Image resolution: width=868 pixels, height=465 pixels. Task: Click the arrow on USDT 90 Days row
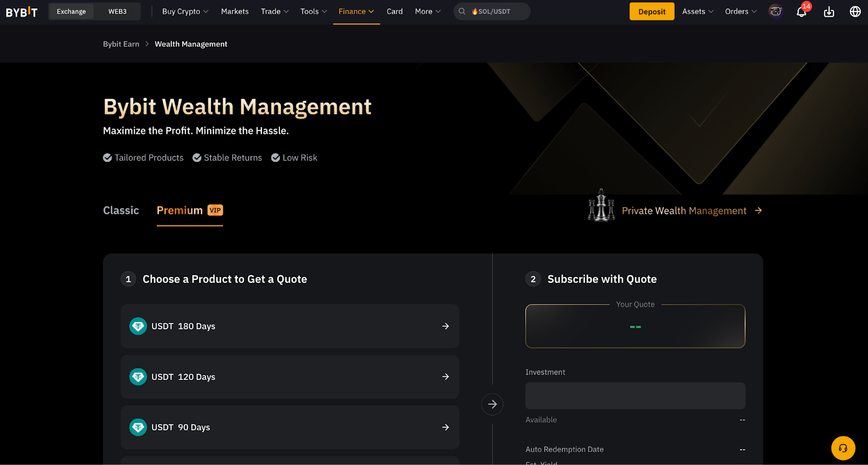click(445, 427)
